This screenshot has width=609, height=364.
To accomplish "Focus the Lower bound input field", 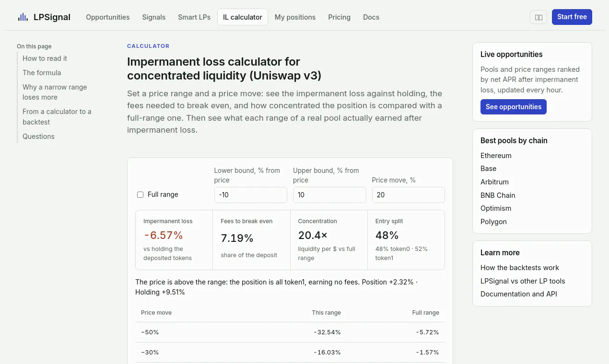I will click(250, 195).
